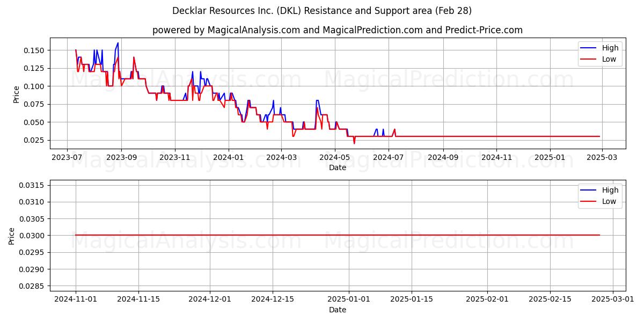
Task: Click the '2025-01-15' bottom axis label
Action: pyautogui.click(x=412, y=300)
